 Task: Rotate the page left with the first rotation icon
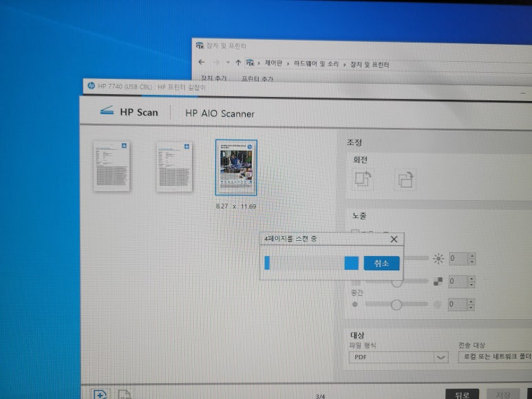pos(363,179)
